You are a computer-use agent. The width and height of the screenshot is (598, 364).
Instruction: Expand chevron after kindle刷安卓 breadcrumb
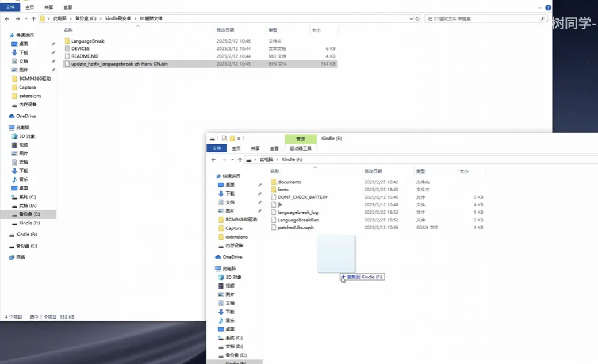(x=135, y=18)
